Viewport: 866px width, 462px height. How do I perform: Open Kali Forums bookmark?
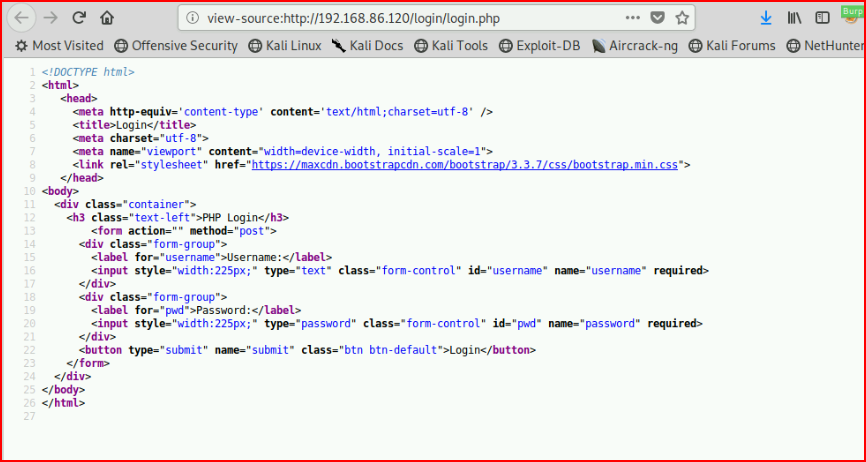tap(732, 46)
